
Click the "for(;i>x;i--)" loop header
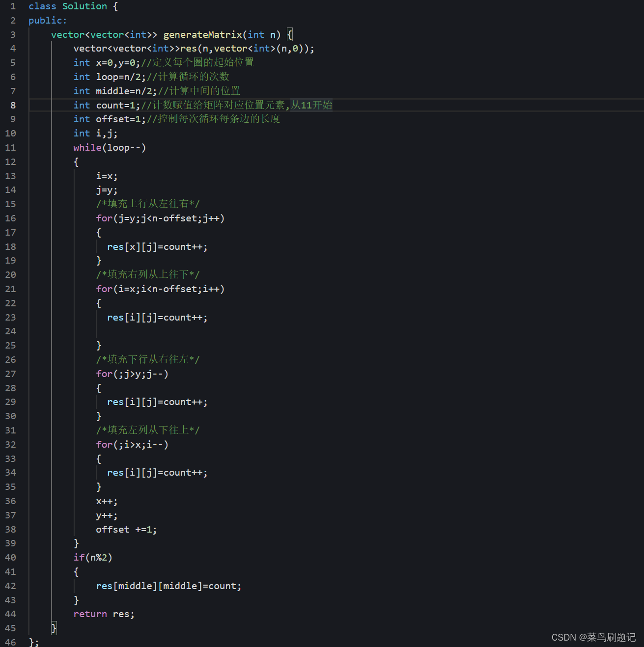pos(132,445)
